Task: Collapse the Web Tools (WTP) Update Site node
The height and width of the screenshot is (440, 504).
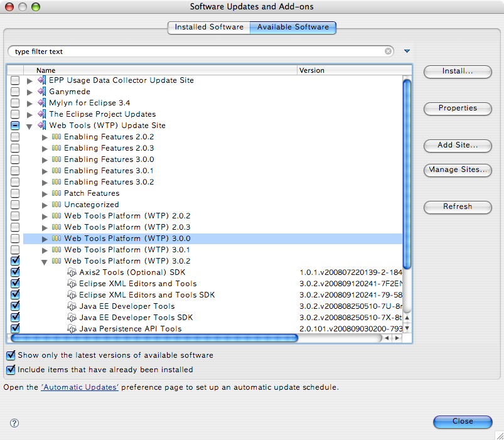Action: [x=29, y=127]
